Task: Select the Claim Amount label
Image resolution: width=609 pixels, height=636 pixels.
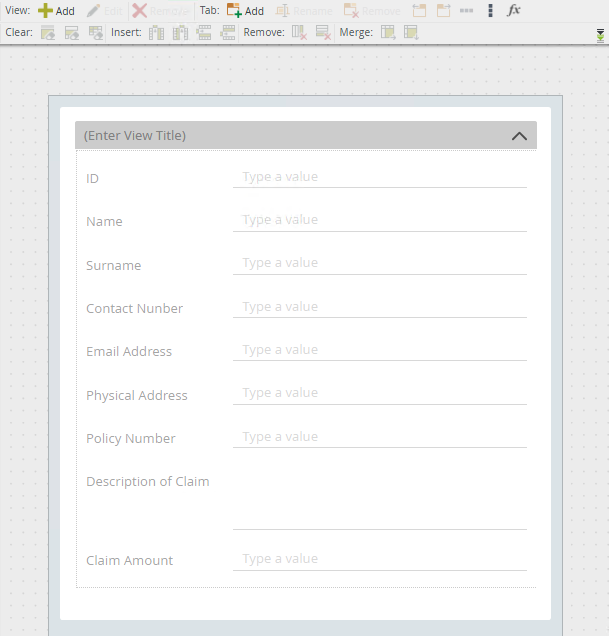Action: (129, 561)
